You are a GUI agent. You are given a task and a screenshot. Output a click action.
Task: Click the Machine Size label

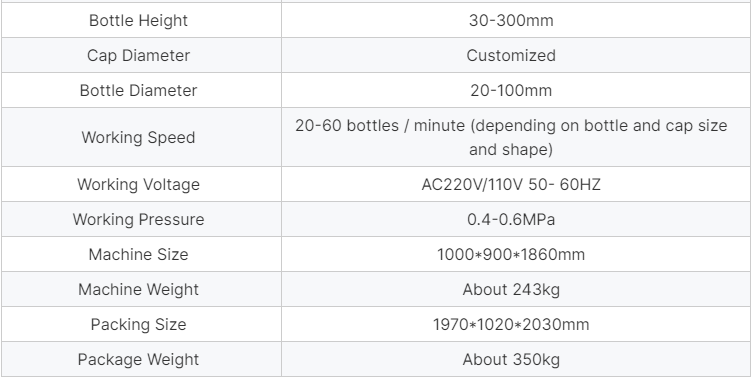(138, 254)
